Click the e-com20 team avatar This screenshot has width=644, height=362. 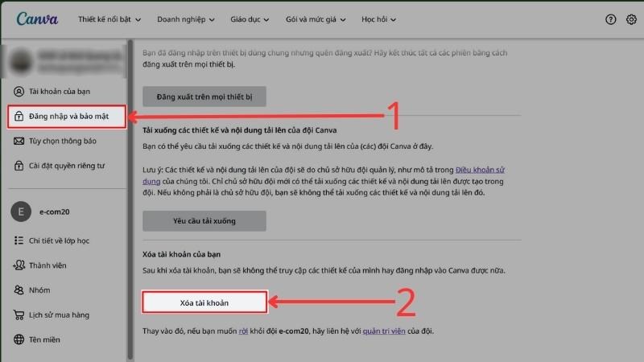(21, 212)
